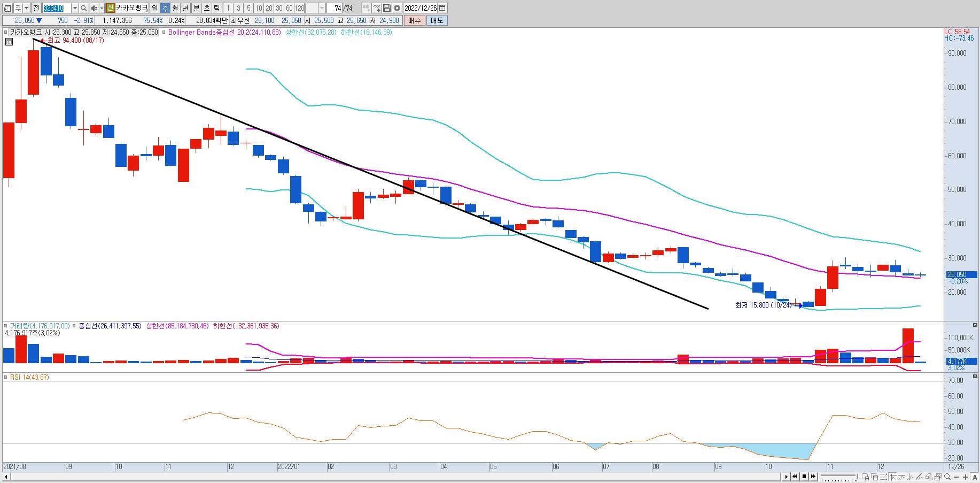Click the period button 120
980x483 pixels.
point(299,8)
